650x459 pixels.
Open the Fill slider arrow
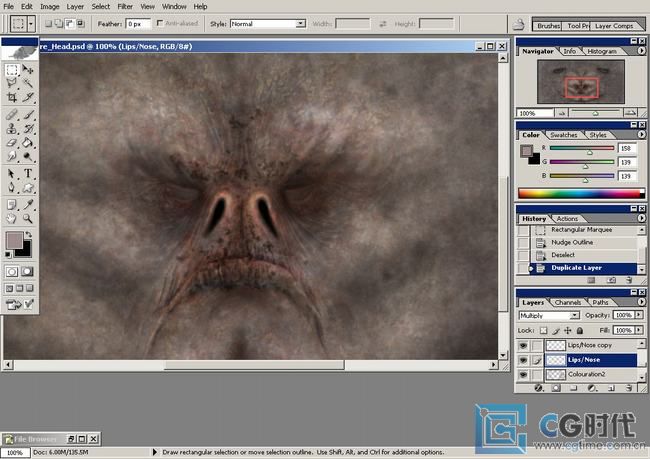click(639, 330)
